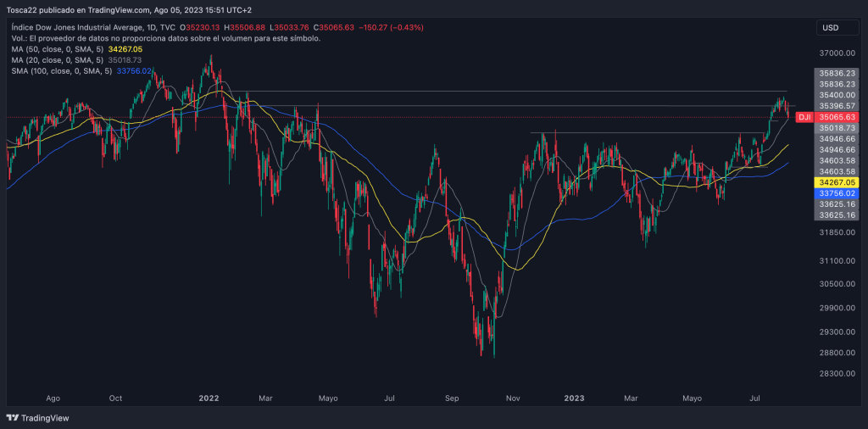The width and height of the screenshot is (868, 429).
Task: Click the blue 33756.02 price label
Action: pos(835,193)
